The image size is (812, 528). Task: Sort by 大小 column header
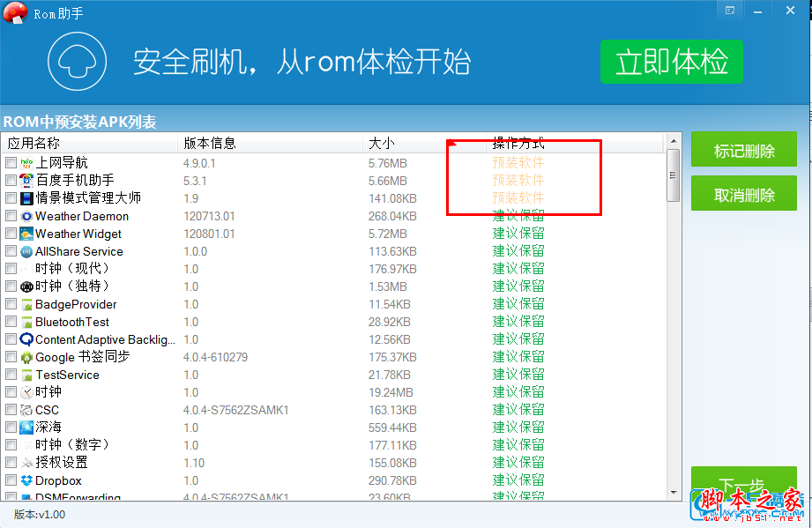[424, 143]
